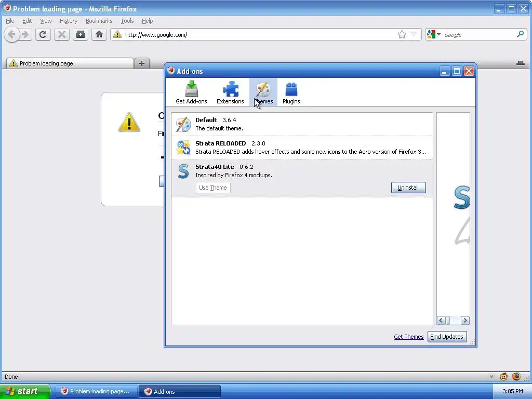Screen dimensions: 532x399
Task: Open the View menu
Action: (46, 21)
